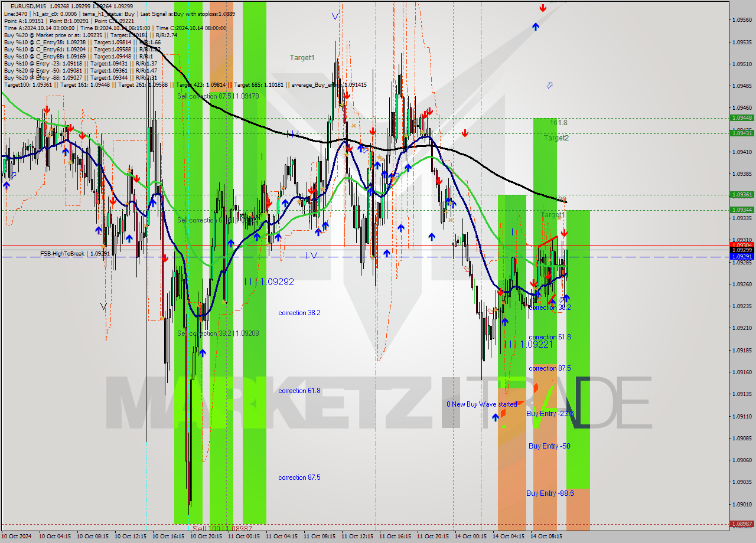Click 1.09560 on the price axis
Screen dimensions: 756x543
point(742,20)
